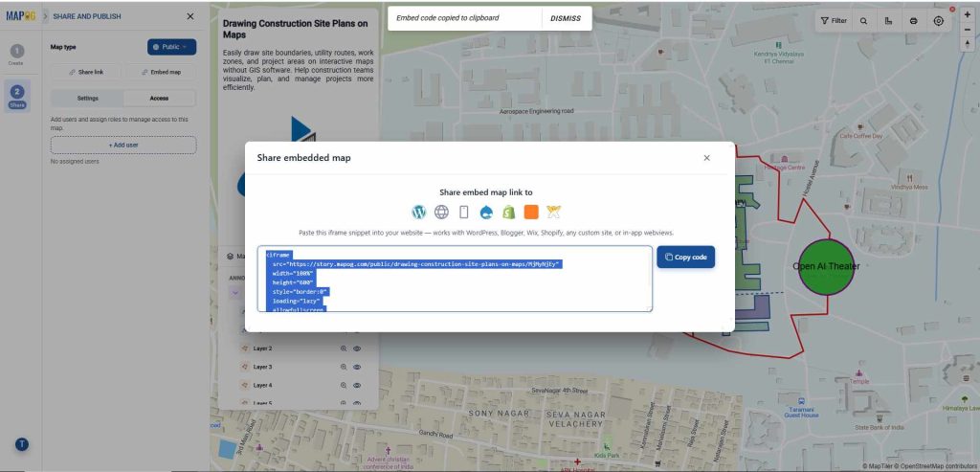Screen dimensions: 980x472
Task: Zoom to Layer 4
Action: (344, 386)
